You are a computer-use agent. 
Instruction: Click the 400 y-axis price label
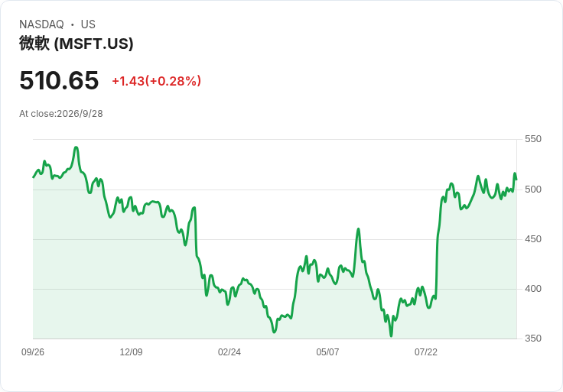tap(533, 289)
